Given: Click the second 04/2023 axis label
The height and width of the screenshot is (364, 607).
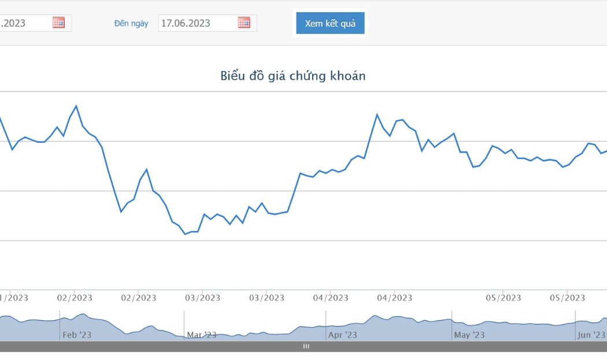Looking at the screenshot, I should click(394, 298).
